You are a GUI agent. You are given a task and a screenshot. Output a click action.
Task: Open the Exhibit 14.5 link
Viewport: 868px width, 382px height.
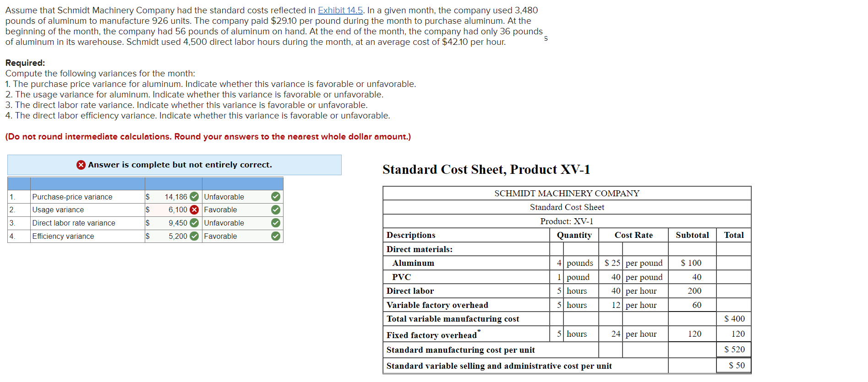[x=340, y=10]
